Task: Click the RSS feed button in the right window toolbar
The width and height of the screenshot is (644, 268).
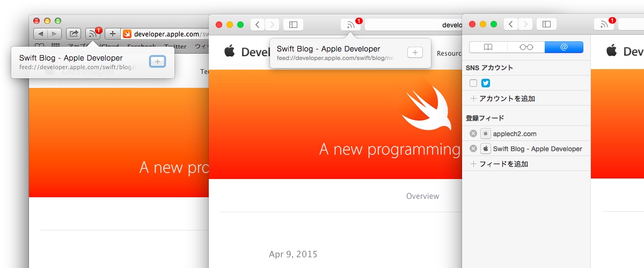Action: pyautogui.click(x=604, y=24)
